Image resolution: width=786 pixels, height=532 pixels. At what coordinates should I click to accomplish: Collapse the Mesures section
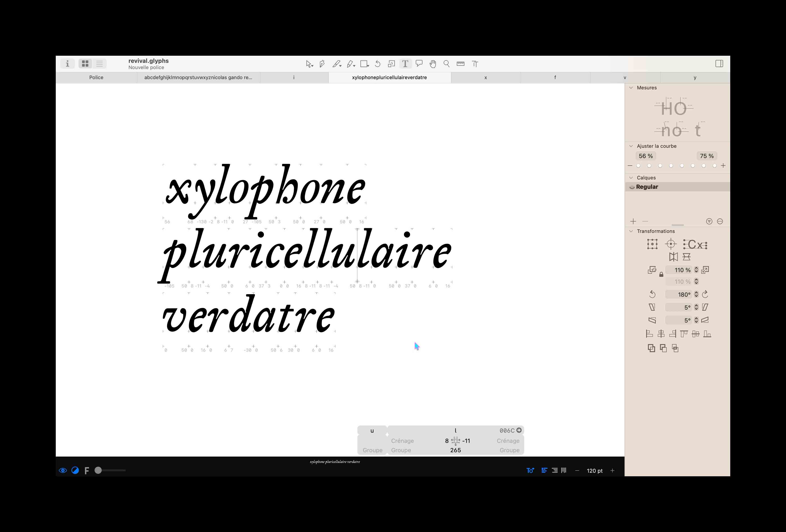631,88
